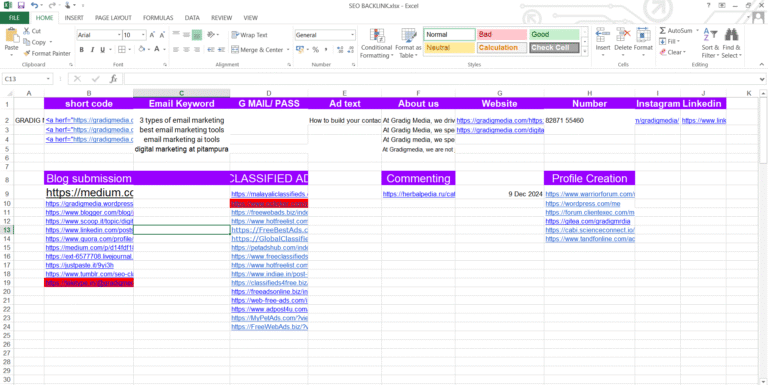Viewport: 768px width, 385px height.
Task: Apply Borders icon in Font group
Action: tap(120, 49)
